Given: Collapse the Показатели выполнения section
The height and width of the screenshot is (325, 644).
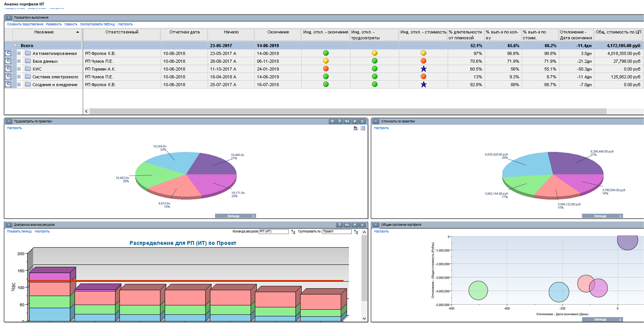Looking at the screenshot, I should click(x=8, y=17).
